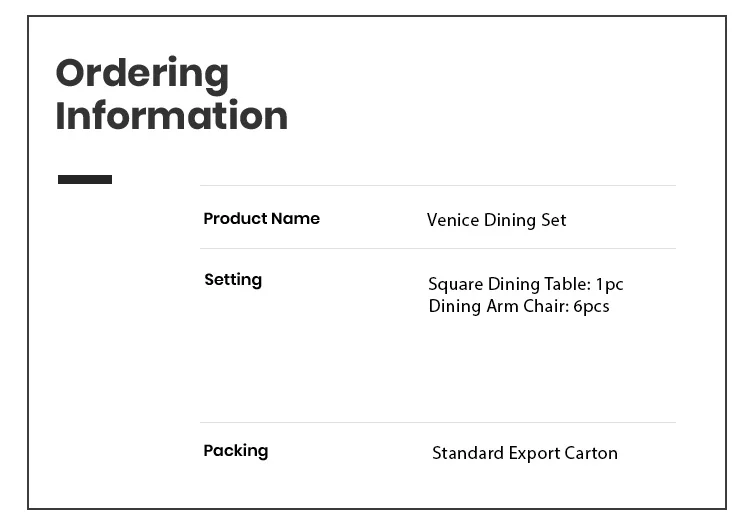
Task: Click the divider line above Product Name
Action: point(437,186)
